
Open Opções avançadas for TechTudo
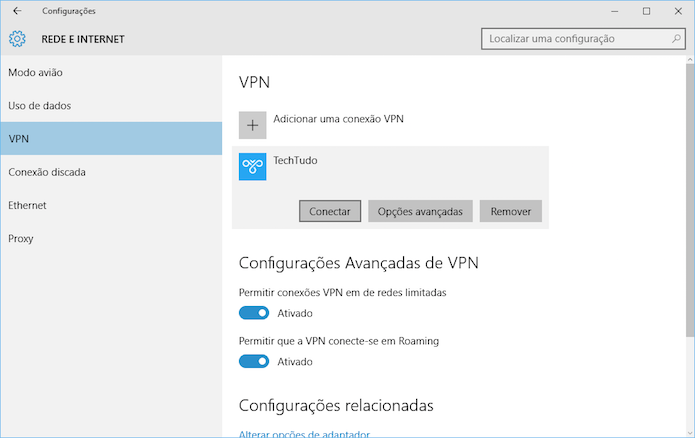coord(420,211)
